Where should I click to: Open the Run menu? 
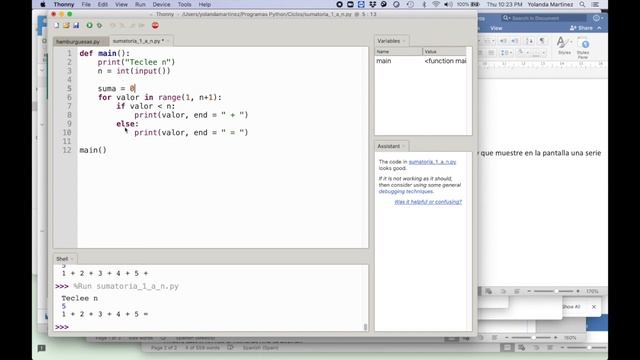140,4
